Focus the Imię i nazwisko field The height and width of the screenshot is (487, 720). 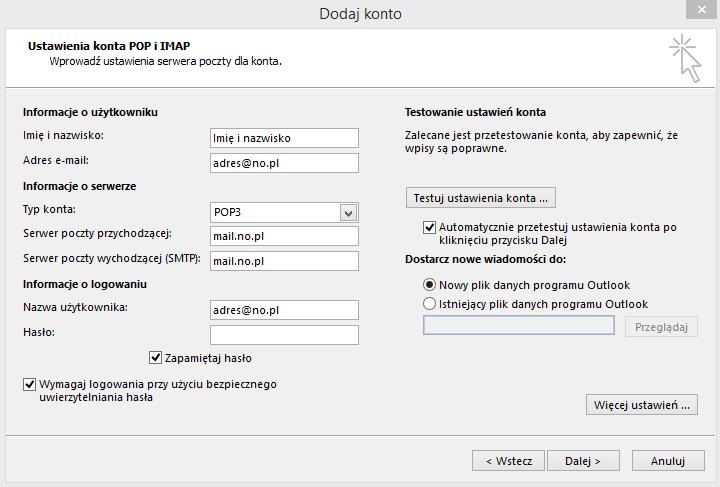pyautogui.click(x=284, y=138)
